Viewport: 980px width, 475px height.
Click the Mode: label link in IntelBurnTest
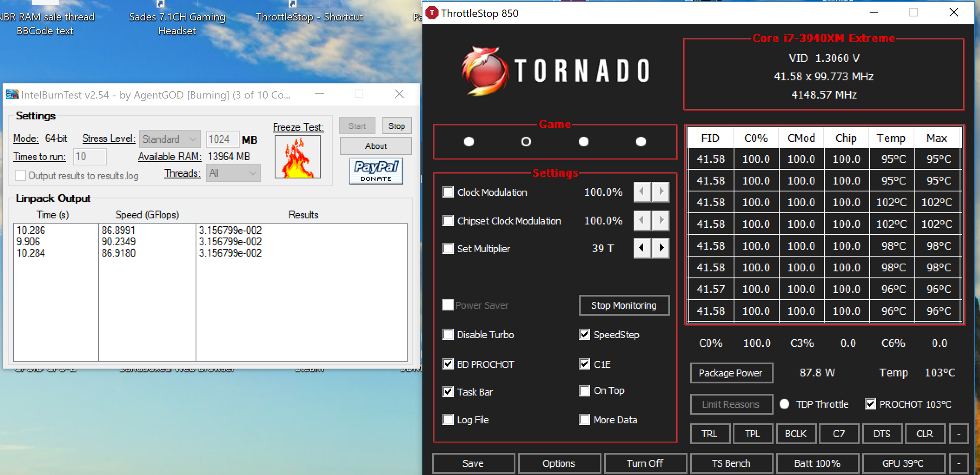pyautogui.click(x=26, y=139)
